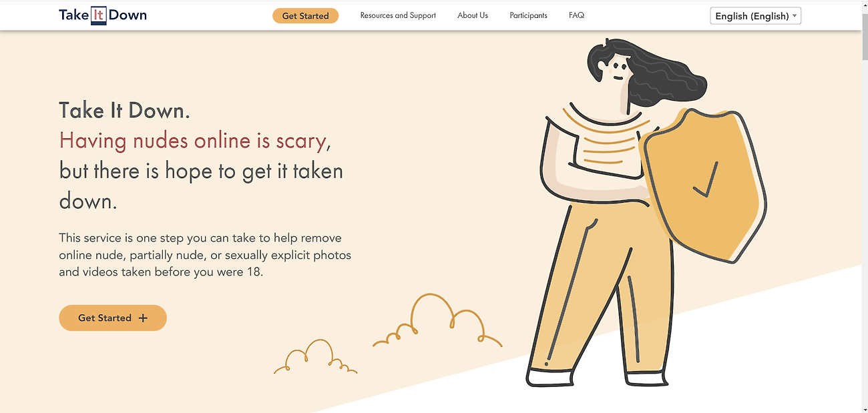Click the scrollbar up arrow

coord(865,4)
